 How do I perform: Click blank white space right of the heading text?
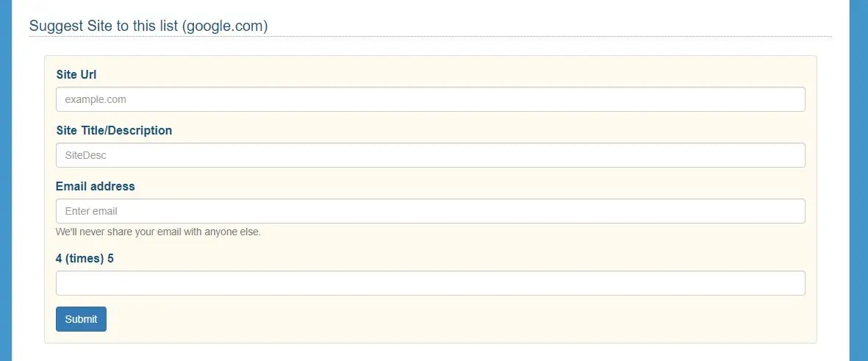(x=551, y=22)
